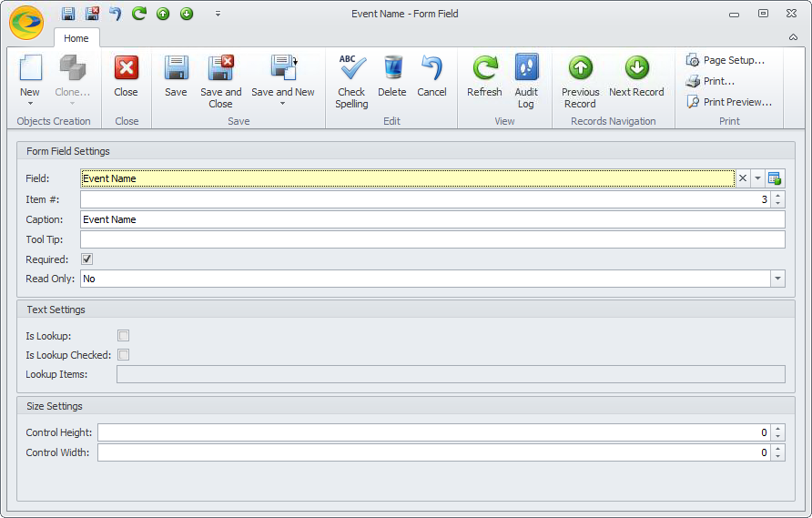
Task: Click quick access Save icon
Action: 68,14
